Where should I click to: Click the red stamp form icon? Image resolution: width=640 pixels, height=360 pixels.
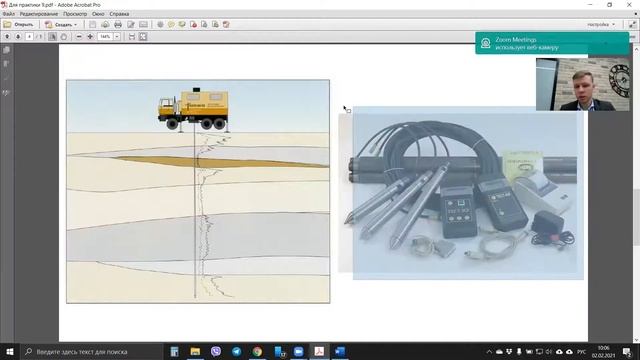click(226, 24)
